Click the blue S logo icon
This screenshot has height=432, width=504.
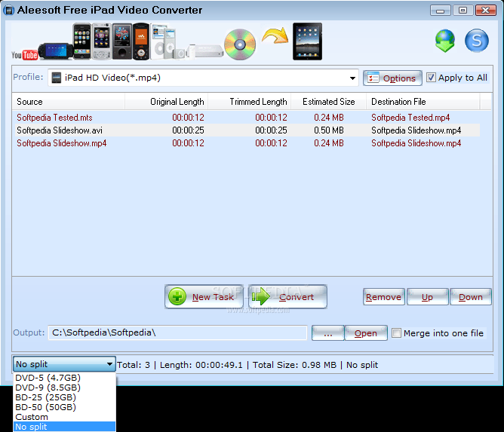coord(476,41)
